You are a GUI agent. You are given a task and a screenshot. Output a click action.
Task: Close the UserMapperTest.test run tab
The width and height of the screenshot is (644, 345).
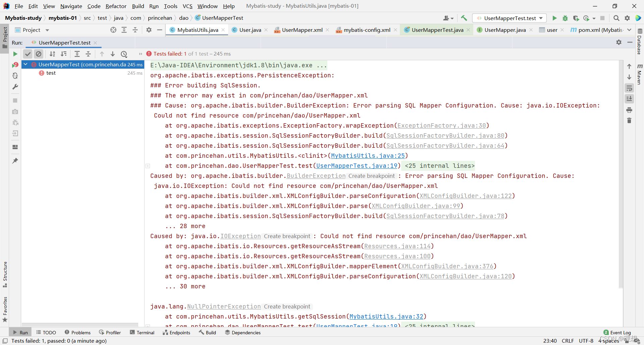(96, 43)
